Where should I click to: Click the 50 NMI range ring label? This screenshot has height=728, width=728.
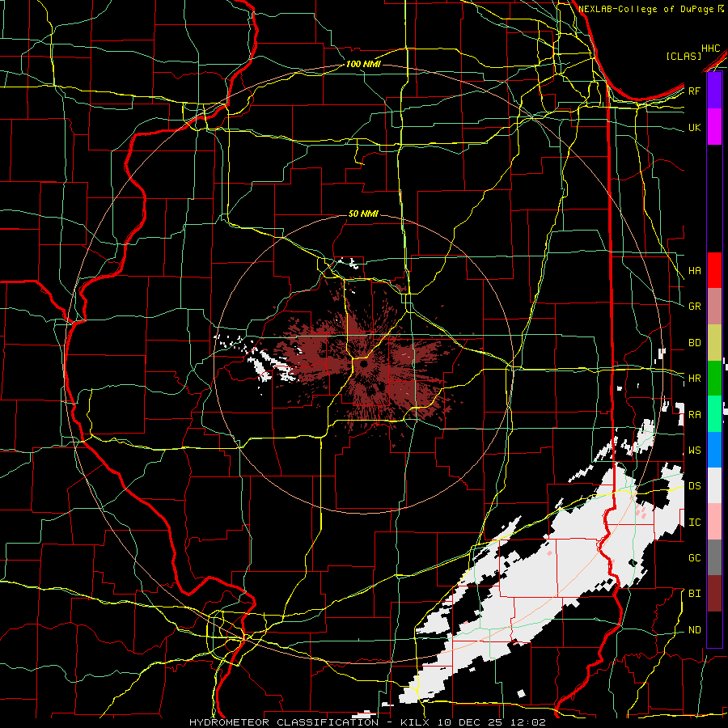click(x=363, y=214)
